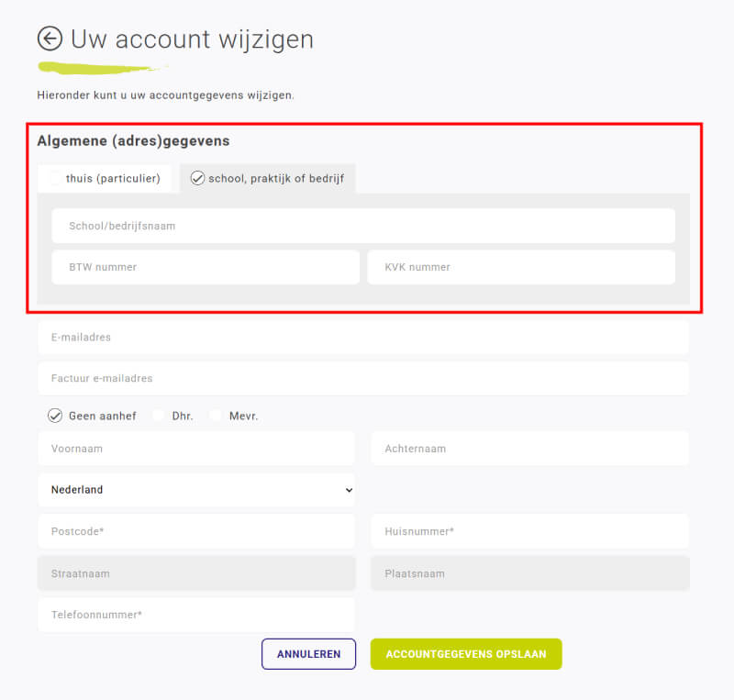Focus the BTW nummer field
734x700 pixels.
pos(206,267)
